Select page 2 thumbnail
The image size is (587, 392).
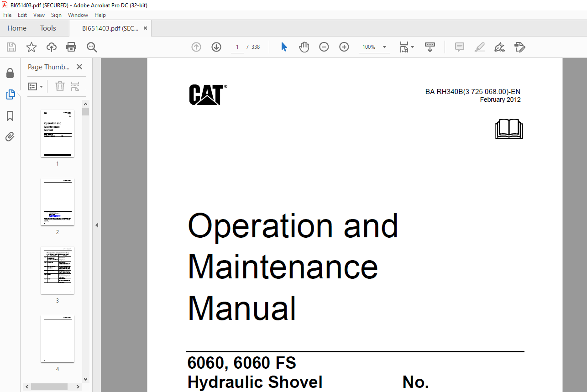pyautogui.click(x=58, y=202)
